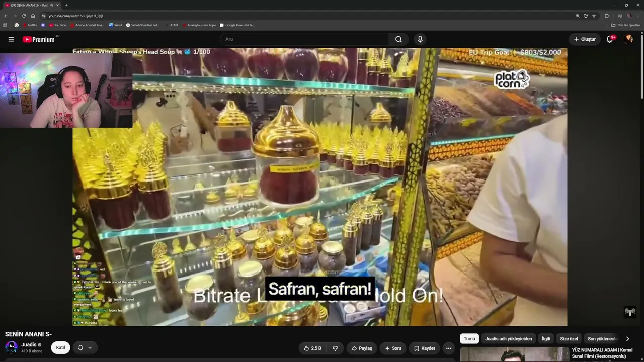Open the zoom magnifier in address bar
The width and height of the screenshot is (644, 362).
click(x=578, y=16)
